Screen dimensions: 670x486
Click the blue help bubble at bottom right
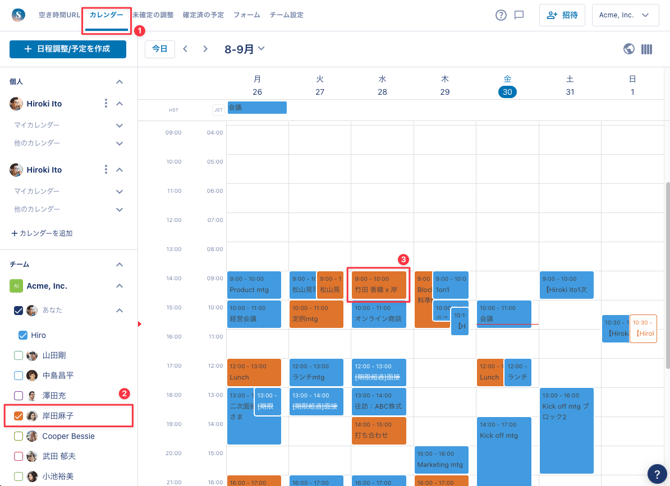(656, 474)
